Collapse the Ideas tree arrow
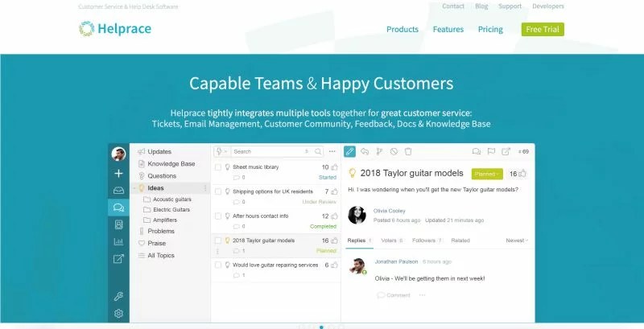The width and height of the screenshot is (644, 329). [134, 188]
